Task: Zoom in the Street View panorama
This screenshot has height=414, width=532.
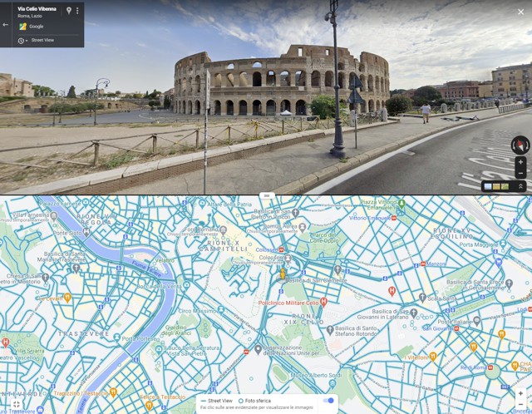Action: pyautogui.click(x=520, y=162)
